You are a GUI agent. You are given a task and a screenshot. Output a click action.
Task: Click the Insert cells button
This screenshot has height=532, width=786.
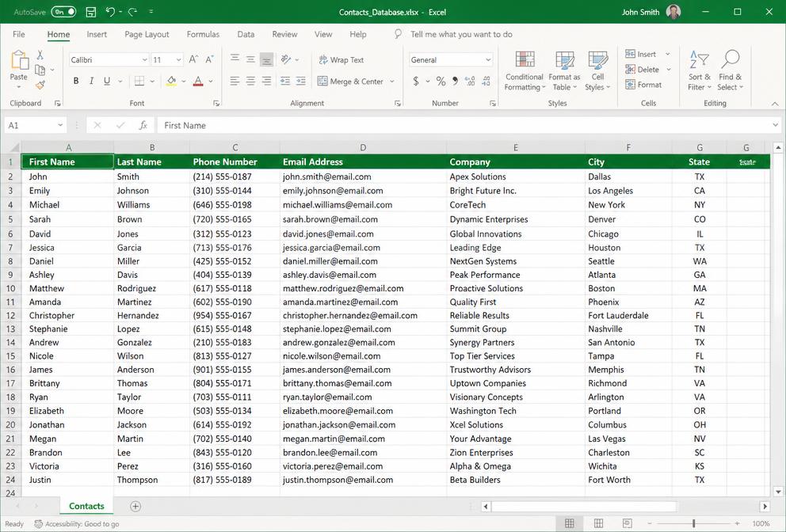click(x=641, y=54)
